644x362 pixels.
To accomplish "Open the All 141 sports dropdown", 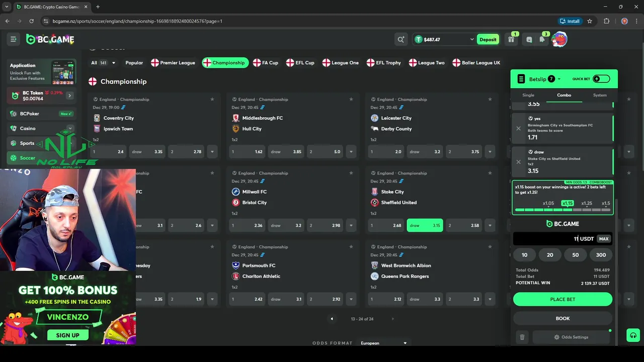I will (x=103, y=63).
